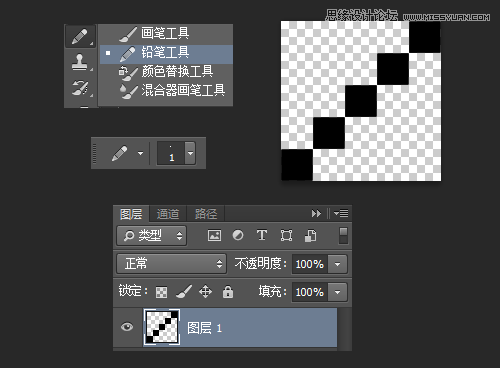Image resolution: width=500 pixels, height=368 pixels.
Task: Select the History Brush tool icon
Action: (x=80, y=88)
